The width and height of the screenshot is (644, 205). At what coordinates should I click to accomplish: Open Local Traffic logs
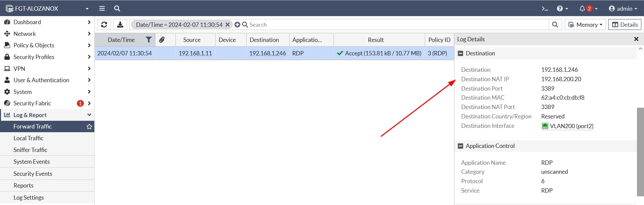point(29,138)
